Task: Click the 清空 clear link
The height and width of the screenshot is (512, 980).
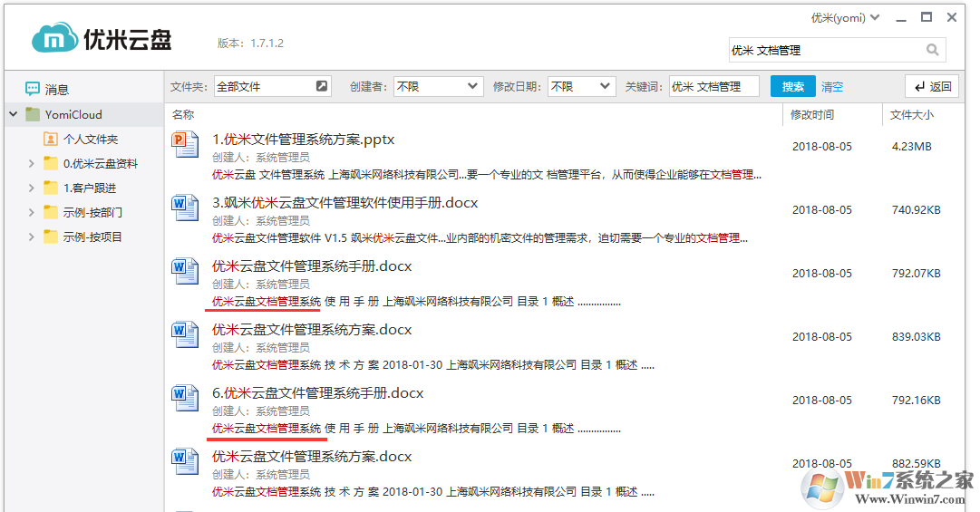Action: click(x=832, y=87)
